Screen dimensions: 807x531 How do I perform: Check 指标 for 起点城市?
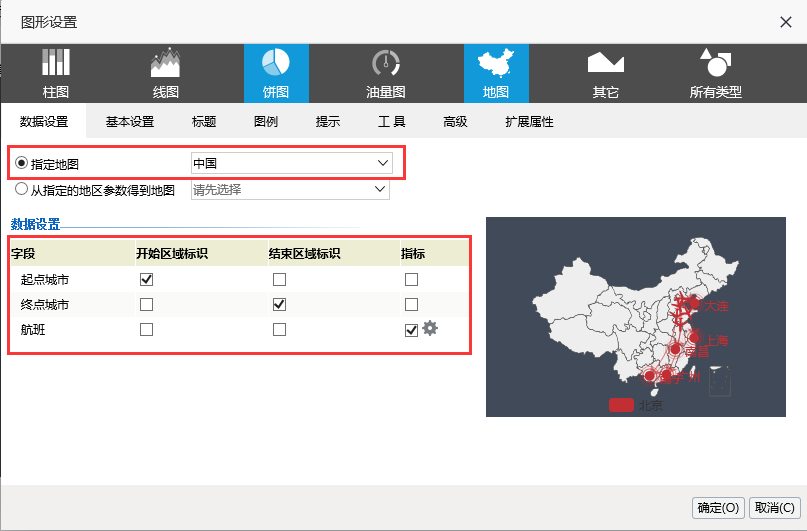click(411, 279)
